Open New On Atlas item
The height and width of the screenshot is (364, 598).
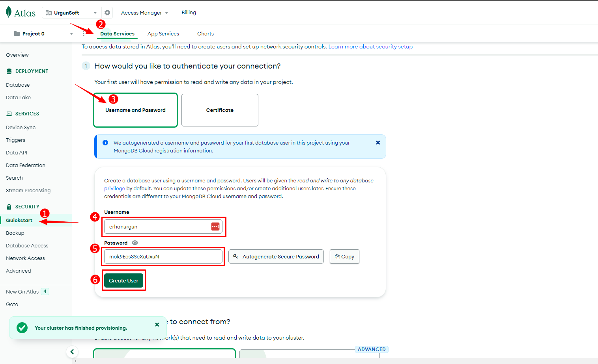pyautogui.click(x=22, y=292)
